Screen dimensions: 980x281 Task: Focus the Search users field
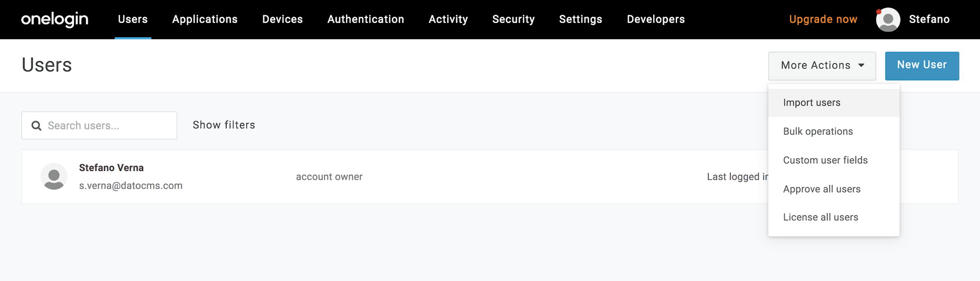[99, 125]
